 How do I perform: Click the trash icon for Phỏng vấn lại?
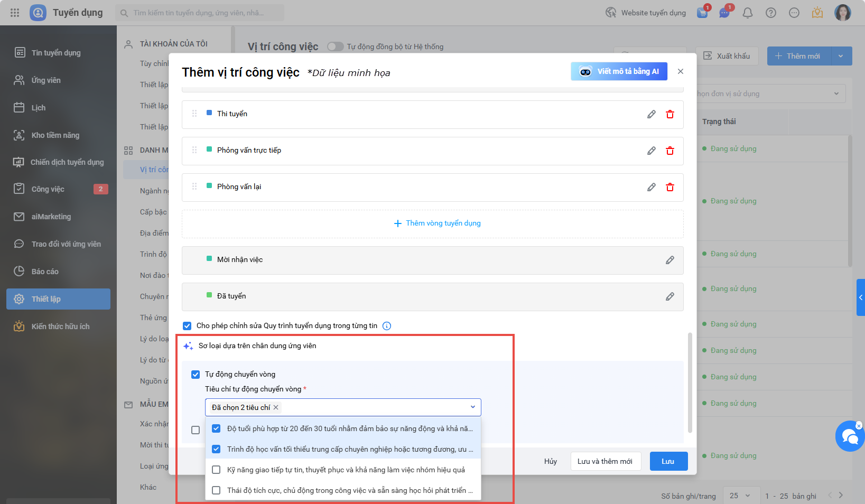pos(670,188)
